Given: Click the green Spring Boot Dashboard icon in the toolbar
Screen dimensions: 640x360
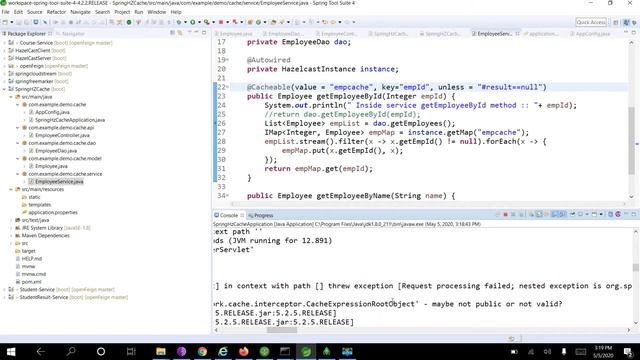Looking at the screenshot, I should point(129,22).
